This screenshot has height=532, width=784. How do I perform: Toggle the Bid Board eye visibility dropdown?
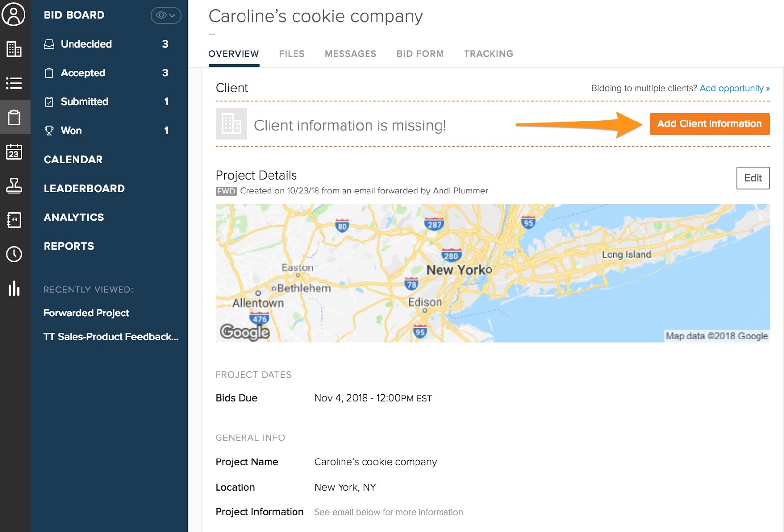click(166, 15)
